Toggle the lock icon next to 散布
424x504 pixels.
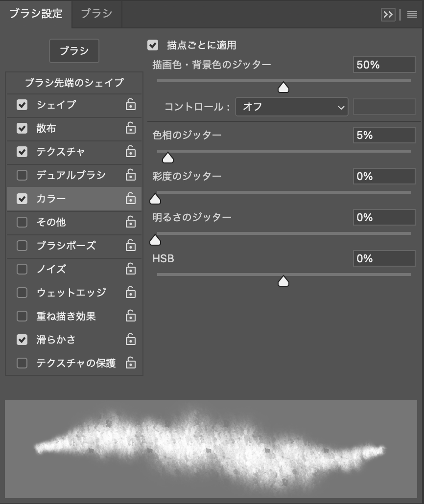pyautogui.click(x=130, y=128)
